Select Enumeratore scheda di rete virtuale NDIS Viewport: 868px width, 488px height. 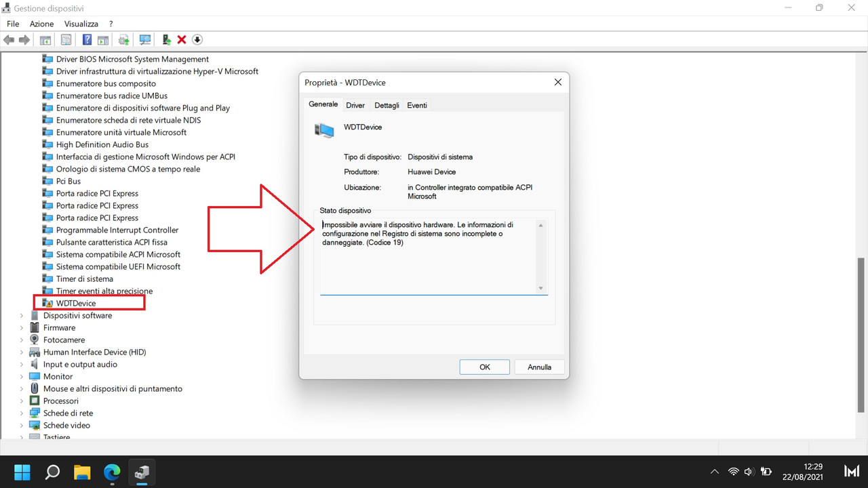point(128,120)
